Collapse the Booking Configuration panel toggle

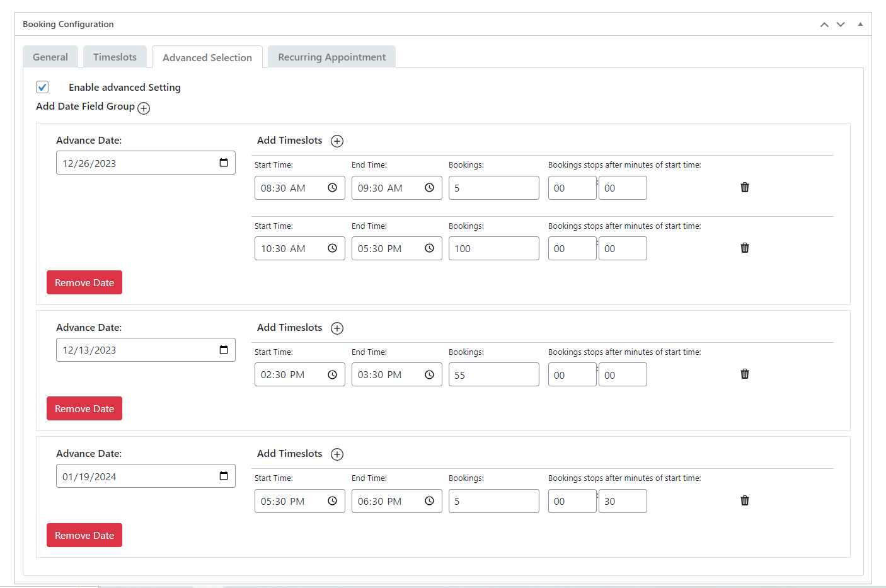pyautogui.click(x=860, y=24)
